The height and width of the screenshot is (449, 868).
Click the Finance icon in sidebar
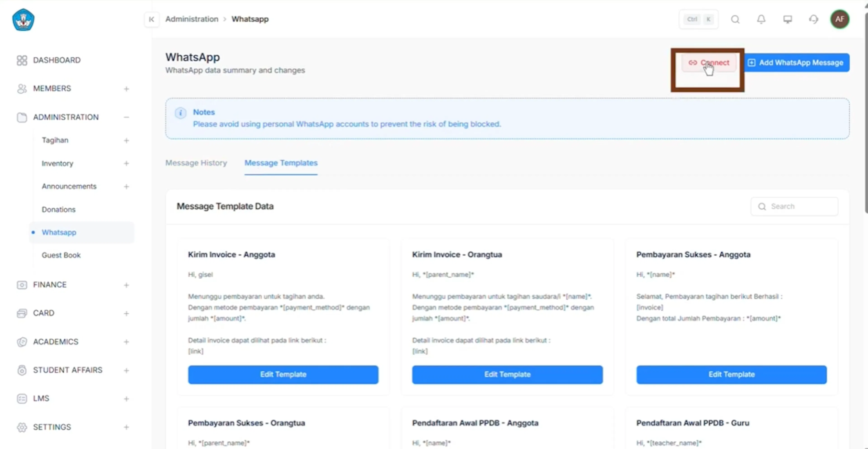pos(22,285)
